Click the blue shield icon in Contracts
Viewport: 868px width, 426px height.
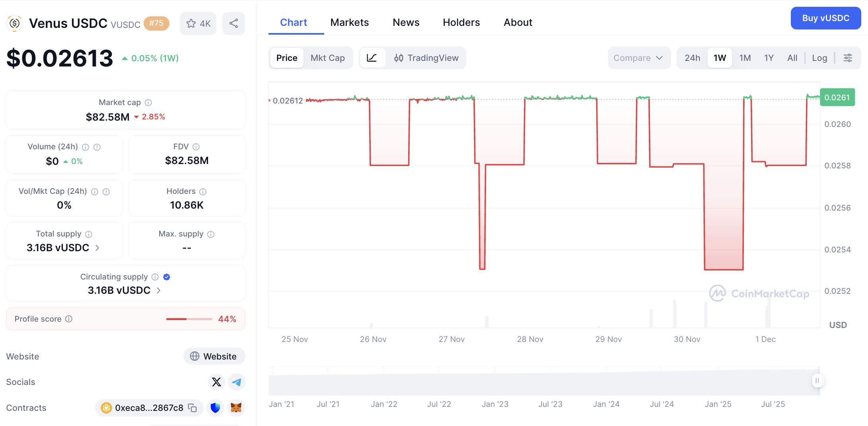[x=215, y=408]
